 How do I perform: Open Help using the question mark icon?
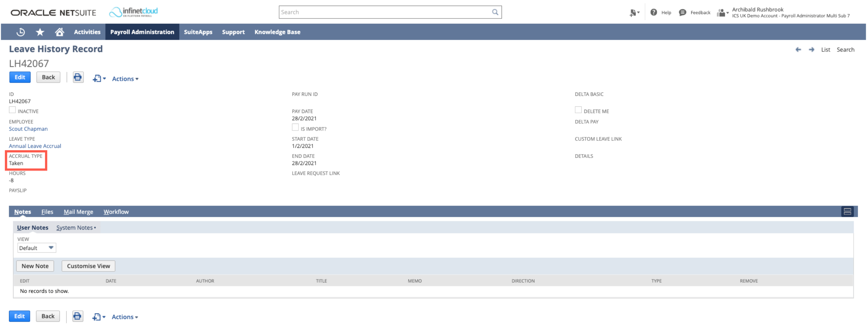[654, 12]
